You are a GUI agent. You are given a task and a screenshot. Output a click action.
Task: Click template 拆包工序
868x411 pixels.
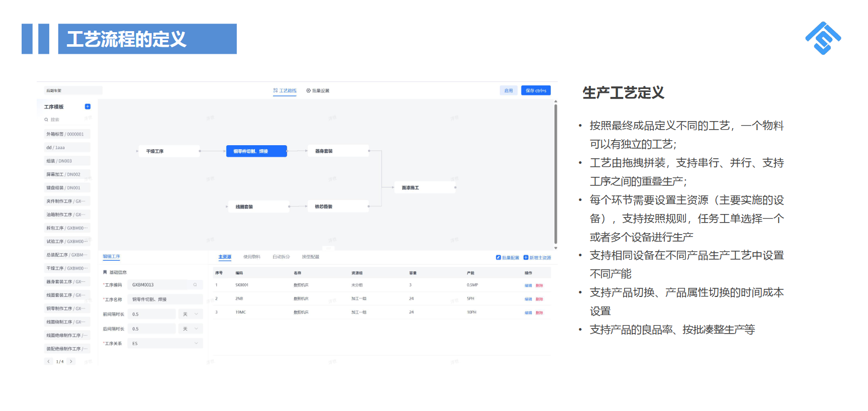(67, 228)
